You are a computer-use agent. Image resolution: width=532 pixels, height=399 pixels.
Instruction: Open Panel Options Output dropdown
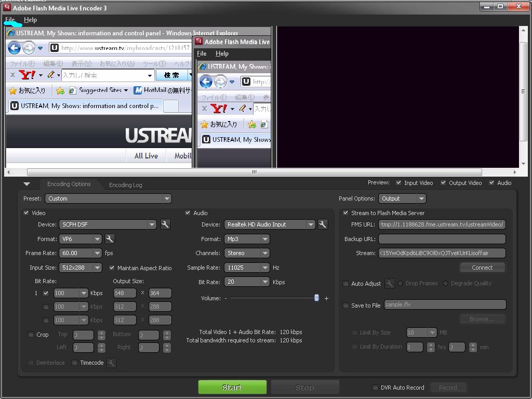click(x=403, y=198)
